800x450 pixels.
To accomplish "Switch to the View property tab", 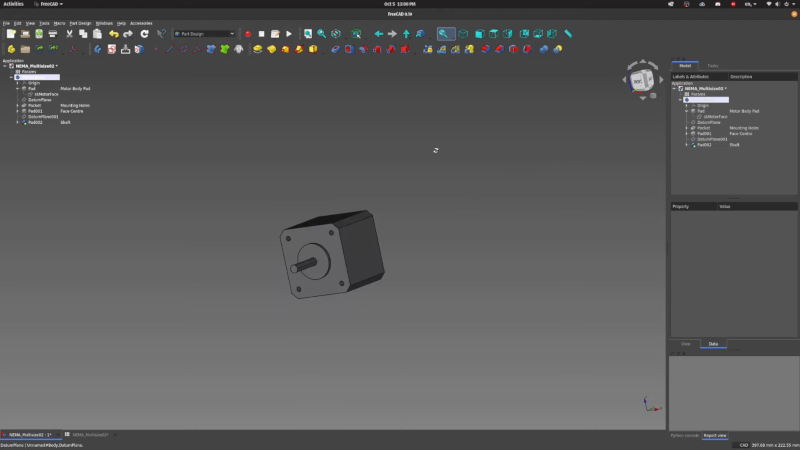I will coord(686,343).
